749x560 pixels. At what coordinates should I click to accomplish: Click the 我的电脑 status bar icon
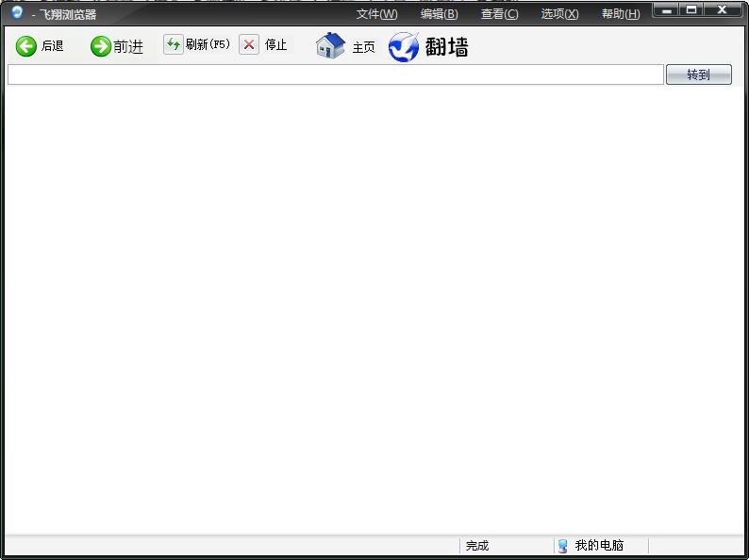click(563, 545)
